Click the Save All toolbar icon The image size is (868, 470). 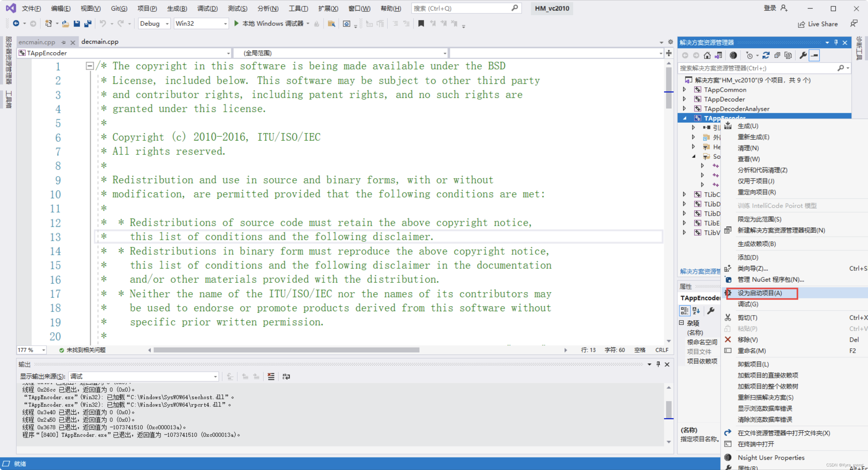(88, 23)
